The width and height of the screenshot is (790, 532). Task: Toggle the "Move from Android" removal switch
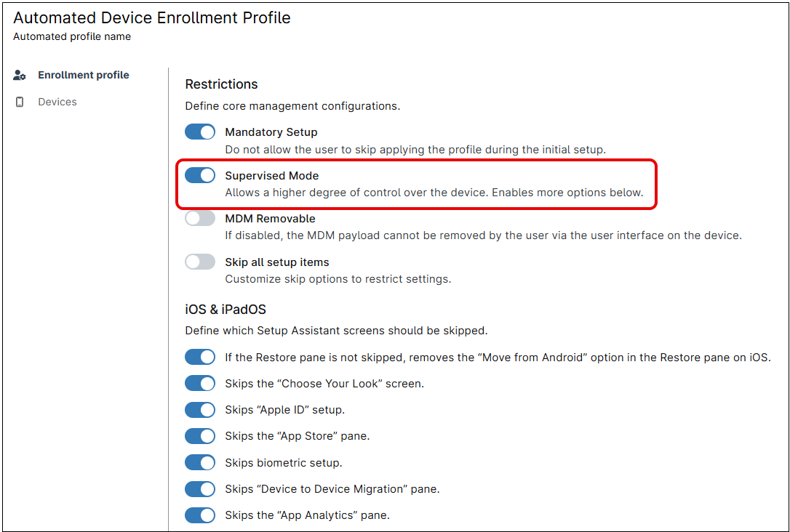pyautogui.click(x=200, y=357)
